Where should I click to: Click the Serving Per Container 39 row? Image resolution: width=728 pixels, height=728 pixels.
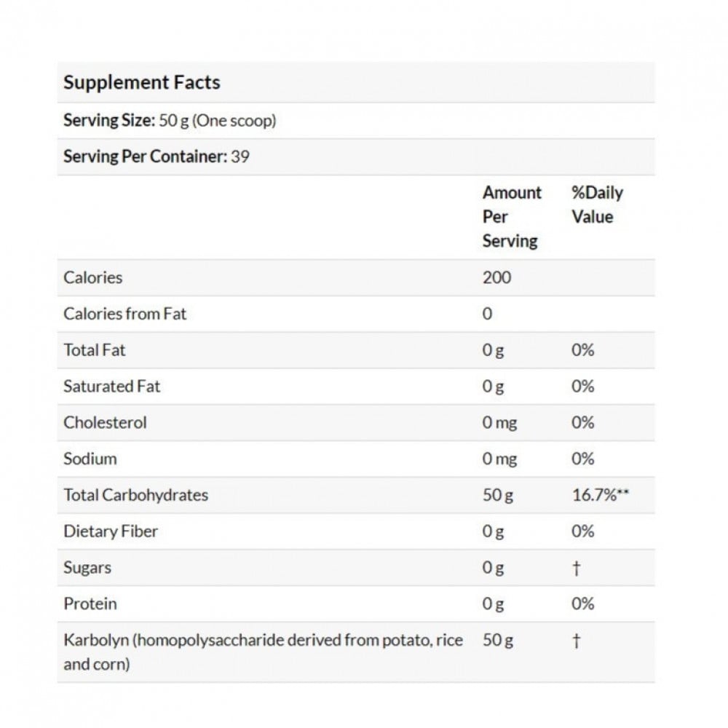pyautogui.click(x=156, y=157)
